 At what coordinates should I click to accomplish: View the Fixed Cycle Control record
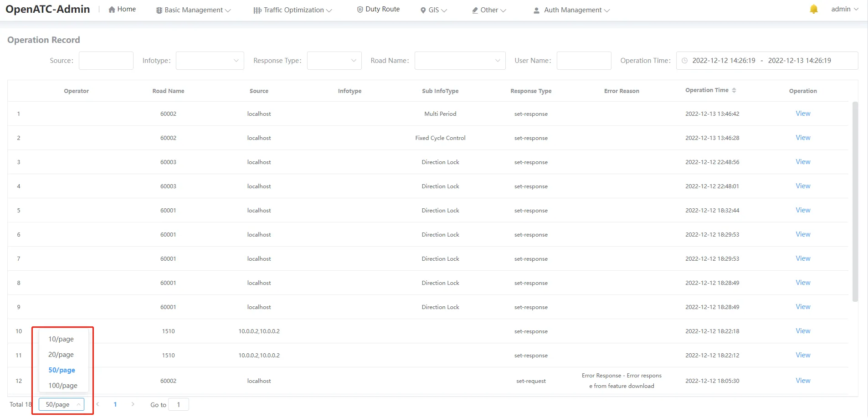(x=803, y=138)
